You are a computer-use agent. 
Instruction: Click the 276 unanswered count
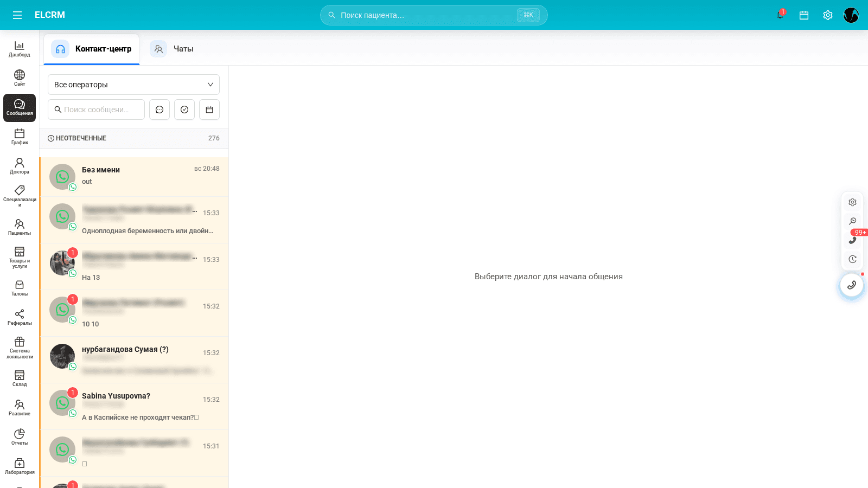pyautogui.click(x=214, y=138)
